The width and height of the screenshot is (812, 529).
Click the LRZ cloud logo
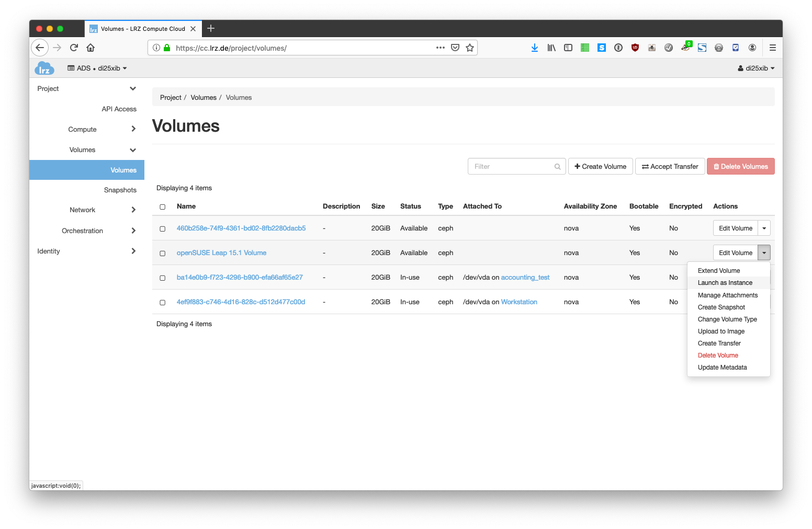click(44, 68)
